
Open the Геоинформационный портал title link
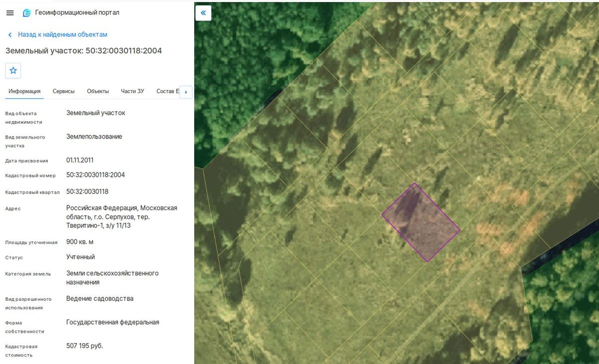pos(77,12)
